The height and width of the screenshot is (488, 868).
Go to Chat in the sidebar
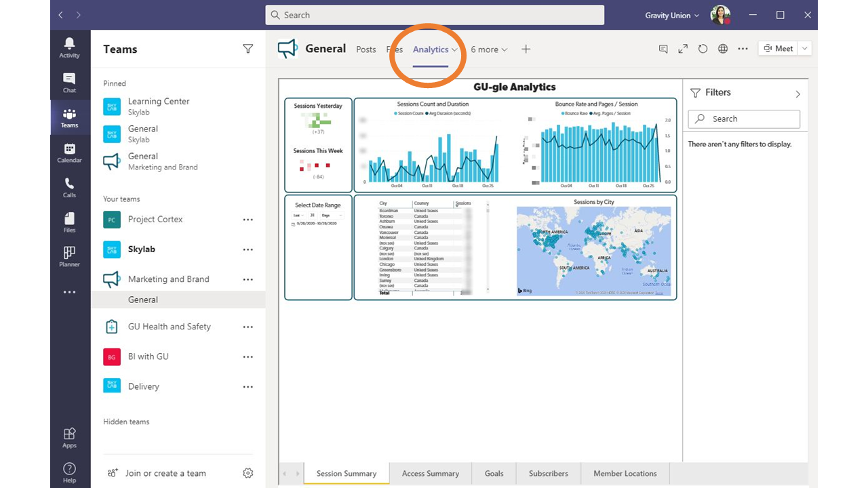[69, 83]
